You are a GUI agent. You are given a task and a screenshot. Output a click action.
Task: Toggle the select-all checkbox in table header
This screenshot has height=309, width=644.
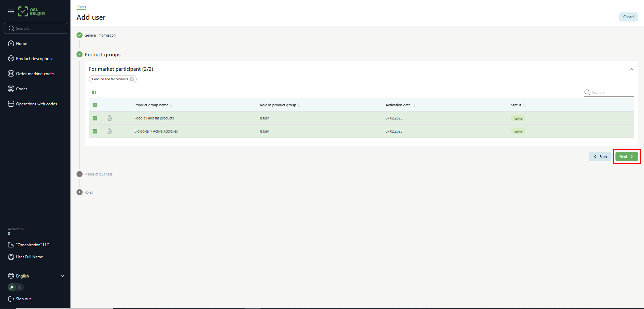coord(95,105)
